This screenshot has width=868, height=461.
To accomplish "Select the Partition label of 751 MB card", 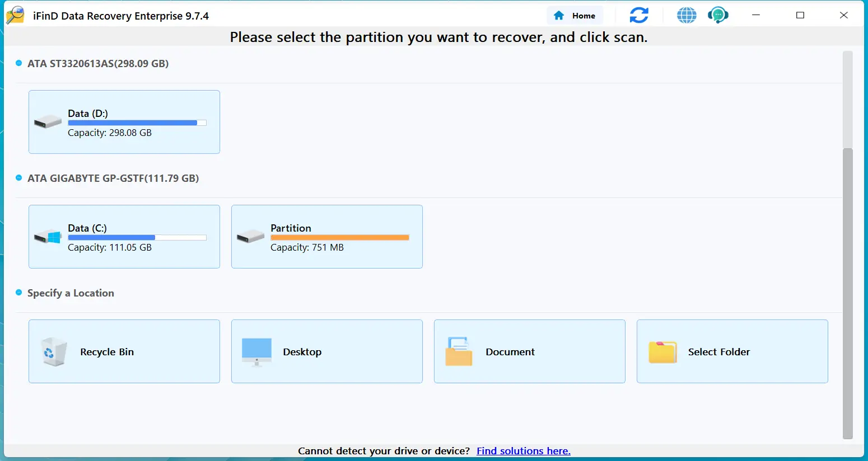I will click(x=291, y=228).
